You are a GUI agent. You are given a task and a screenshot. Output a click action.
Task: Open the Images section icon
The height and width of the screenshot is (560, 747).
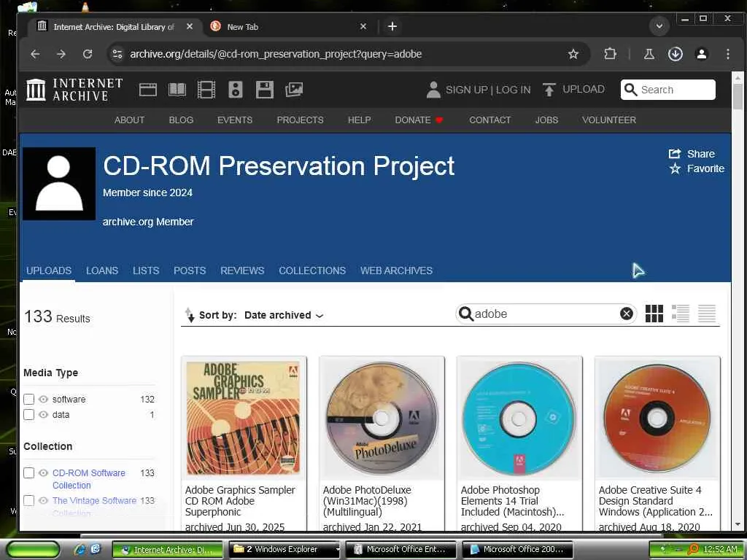[x=294, y=90]
